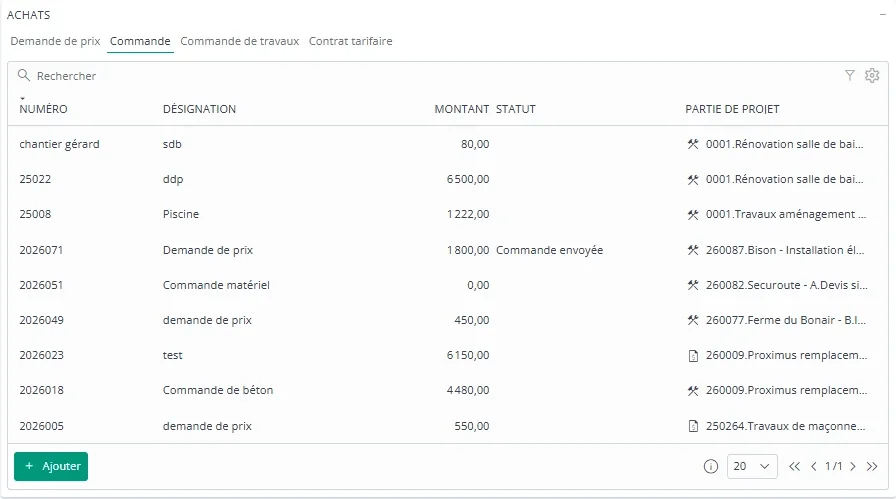Sort by the NUMÉRO column header
Image resolution: width=896 pixels, height=499 pixels.
click(43, 109)
